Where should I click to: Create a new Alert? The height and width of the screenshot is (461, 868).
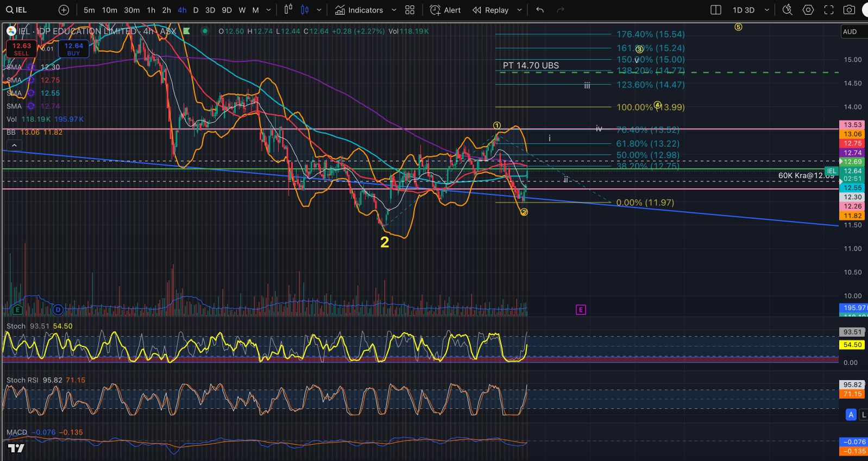coord(445,10)
